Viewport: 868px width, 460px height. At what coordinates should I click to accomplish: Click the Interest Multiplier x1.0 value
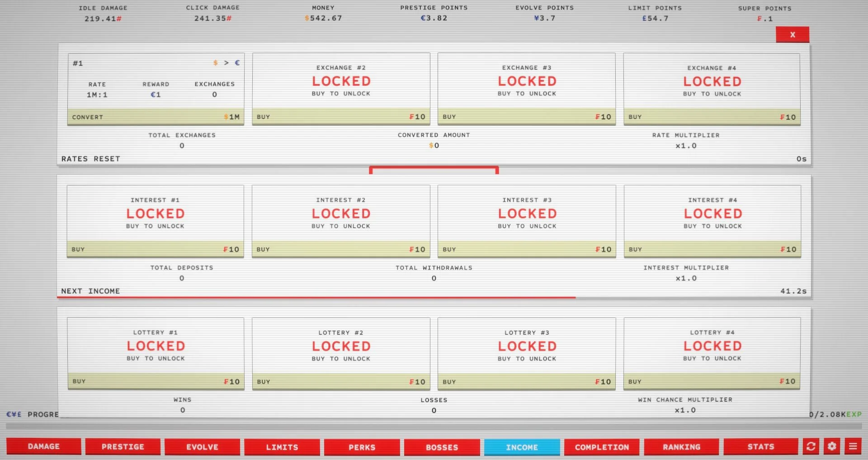click(686, 278)
